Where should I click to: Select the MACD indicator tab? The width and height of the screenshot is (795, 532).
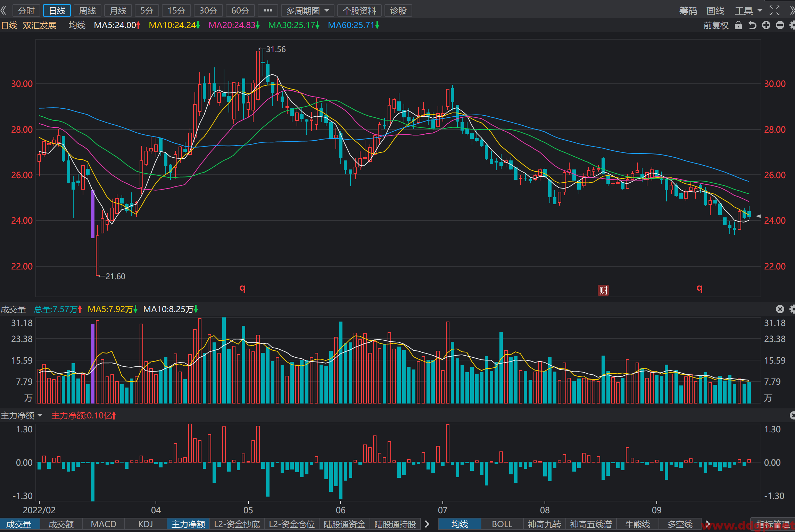tap(103, 524)
